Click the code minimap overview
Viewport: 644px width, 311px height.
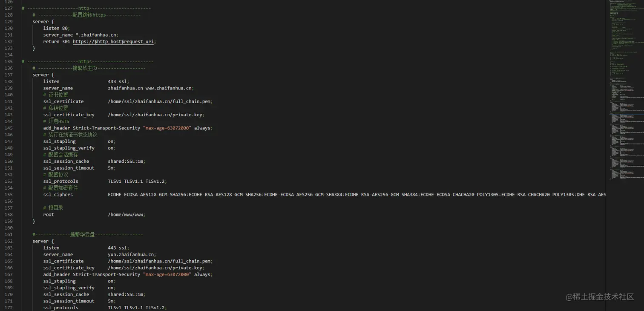click(x=624, y=89)
